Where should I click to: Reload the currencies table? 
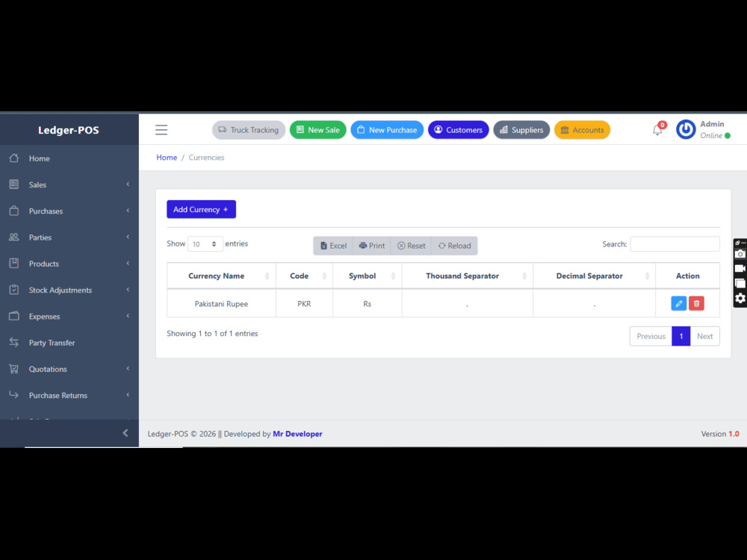click(454, 246)
